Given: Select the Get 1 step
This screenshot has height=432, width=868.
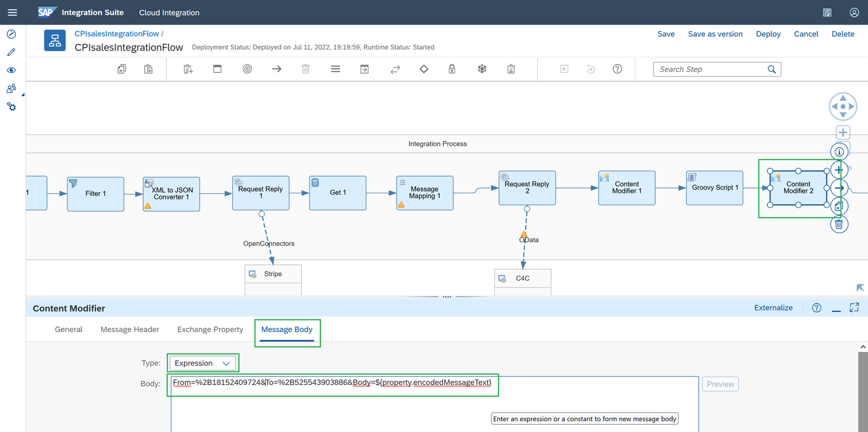Looking at the screenshot, I should [338, 193].
